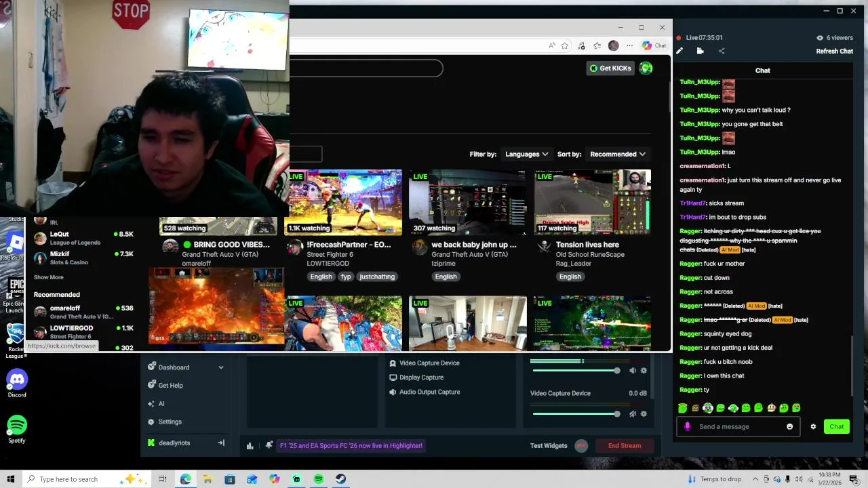
Task: Click browser favorites star icon
Action: tap(565, 45)
